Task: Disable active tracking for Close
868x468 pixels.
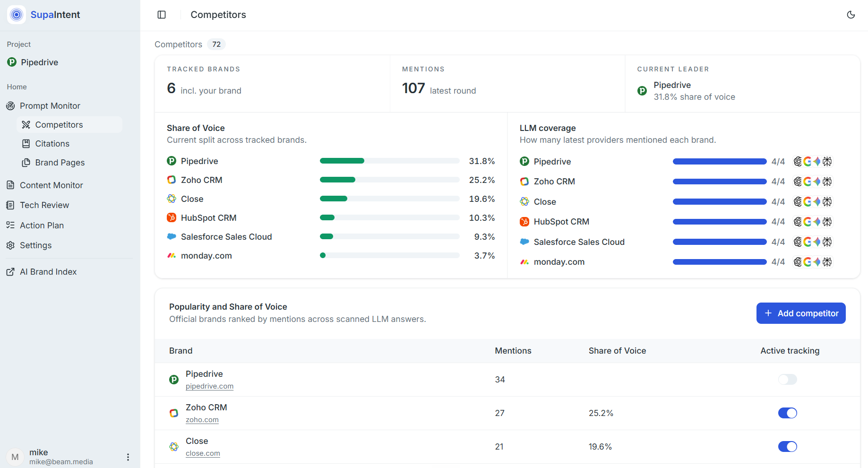Action: tap(787, 447)
